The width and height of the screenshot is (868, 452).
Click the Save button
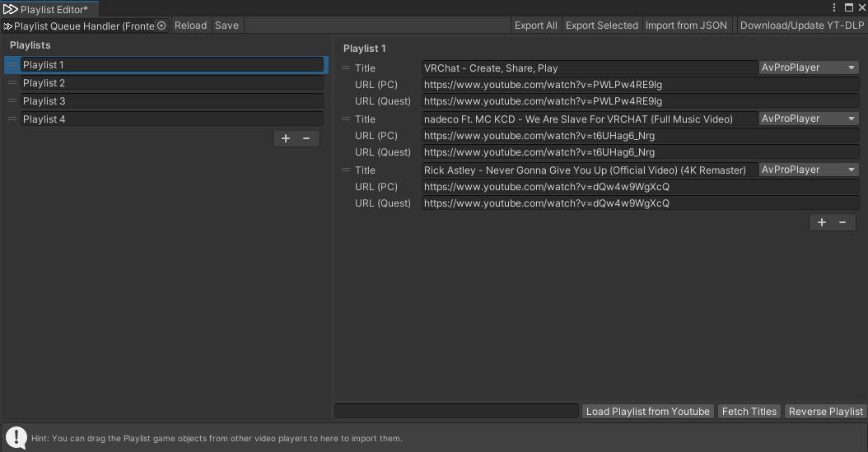(226, 26)
